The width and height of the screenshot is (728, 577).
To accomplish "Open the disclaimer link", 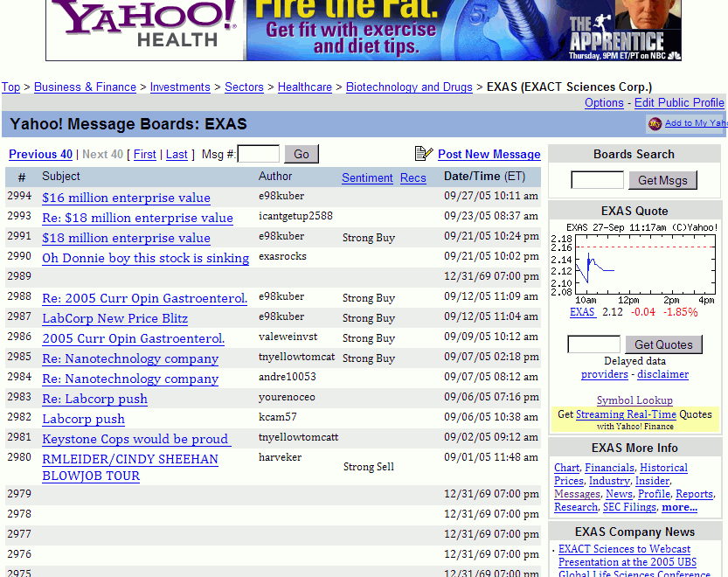I will pos(662,374).
